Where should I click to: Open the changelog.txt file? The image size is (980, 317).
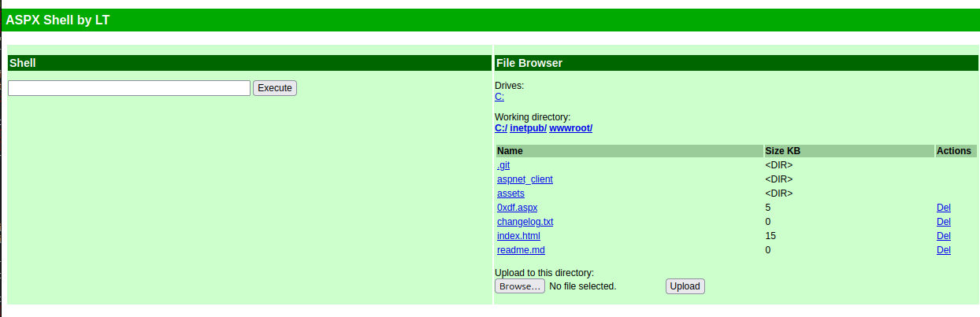coord(525,222)
